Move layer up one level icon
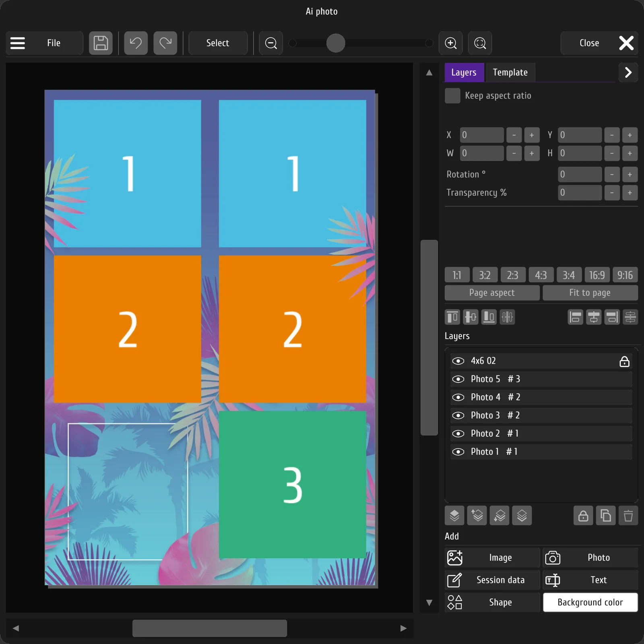Screen dimensions: 644x644 (477, 516)
